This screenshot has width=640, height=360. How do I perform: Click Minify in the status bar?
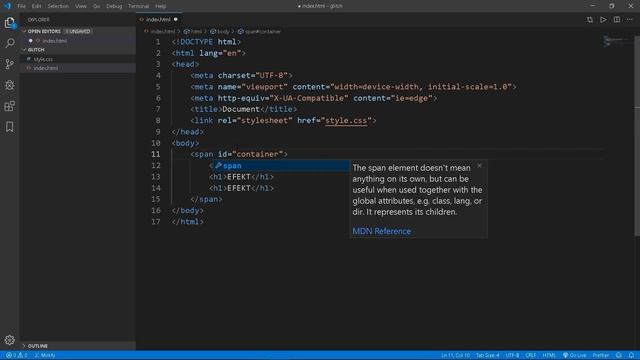(x=45, y=355)
